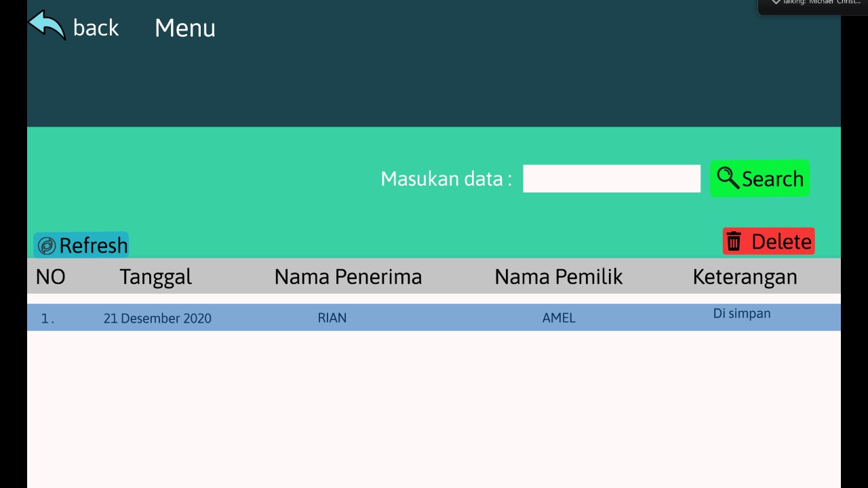Click the back label next to the arrow
This screenshot has height=488, width=868.
[x=96, y=28]
